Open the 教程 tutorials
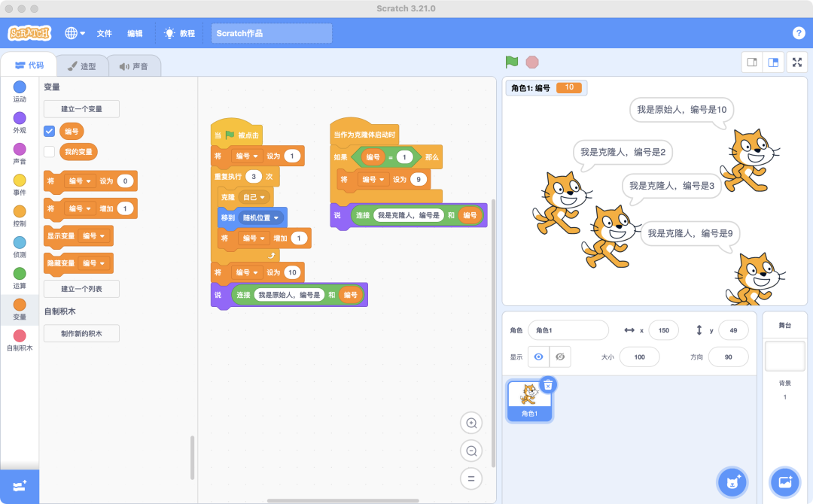813x504 pixels. pos(179,33)
